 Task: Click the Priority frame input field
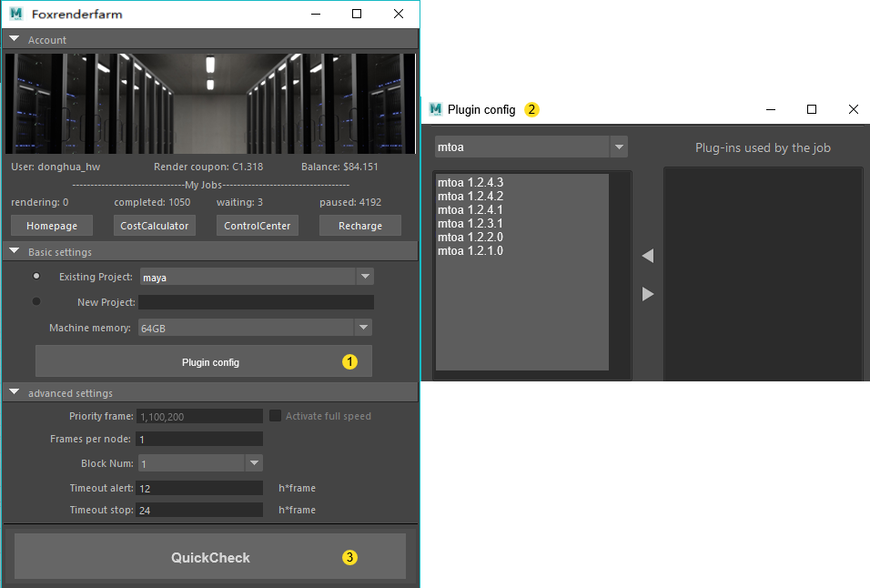199,417
